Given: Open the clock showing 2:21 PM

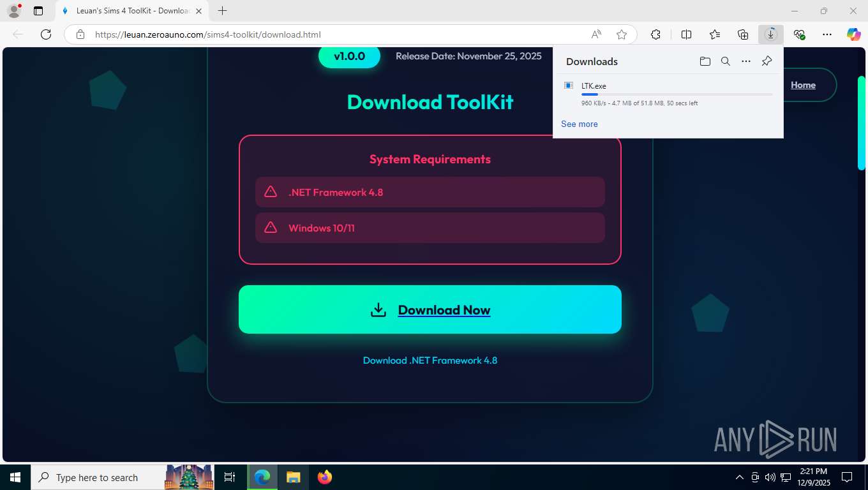Looking at the screenshot, I should coord(813,477).
